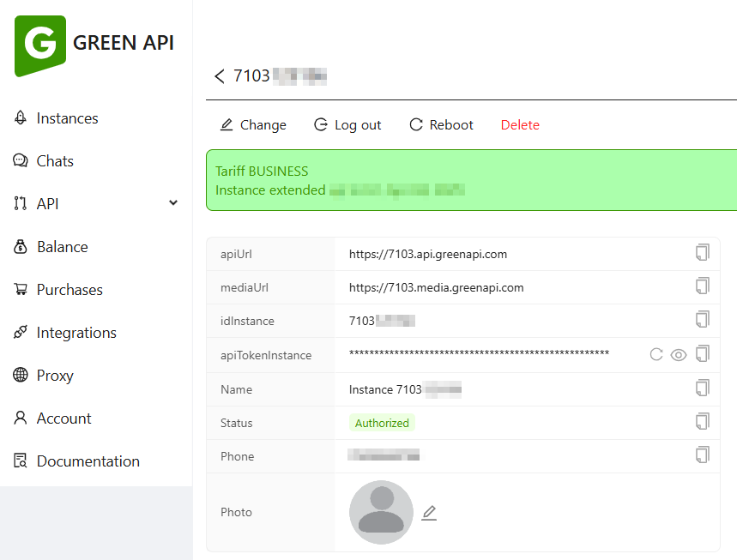Edit the profile photo with pencil icon

tap(429, 513)
